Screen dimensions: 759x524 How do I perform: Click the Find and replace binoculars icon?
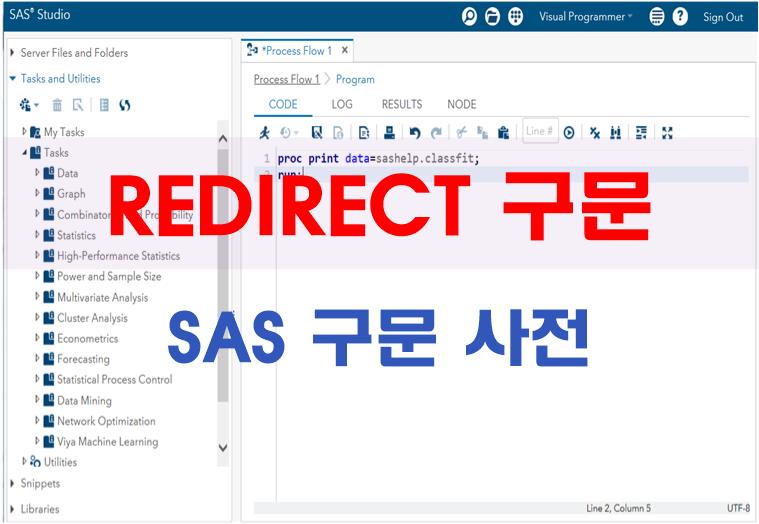pyautogui.click(x=616, y=133)
